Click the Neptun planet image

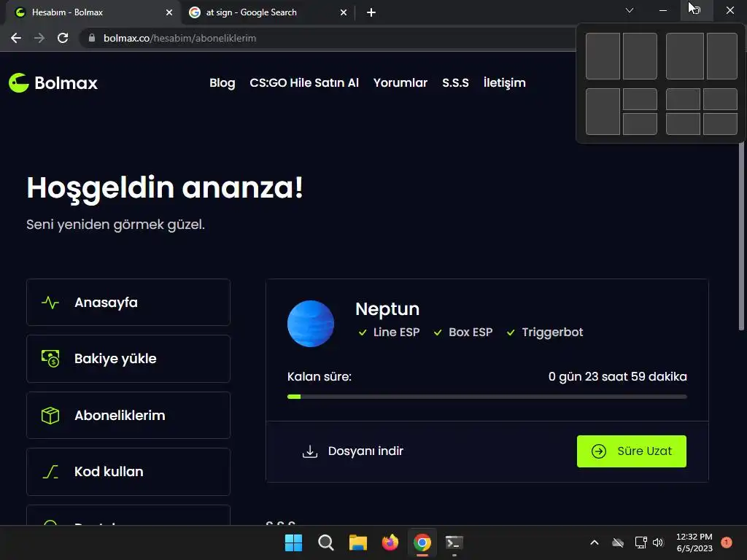[311, 323]
